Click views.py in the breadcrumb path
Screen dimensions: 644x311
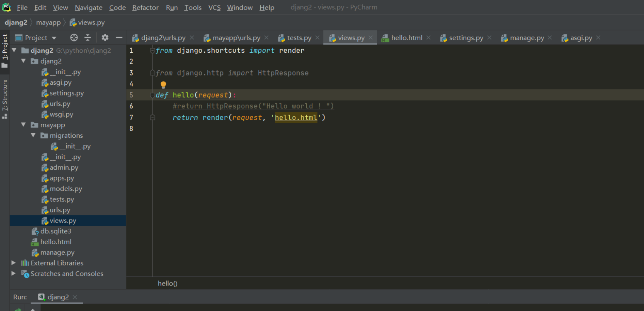(x=87, y=22)
